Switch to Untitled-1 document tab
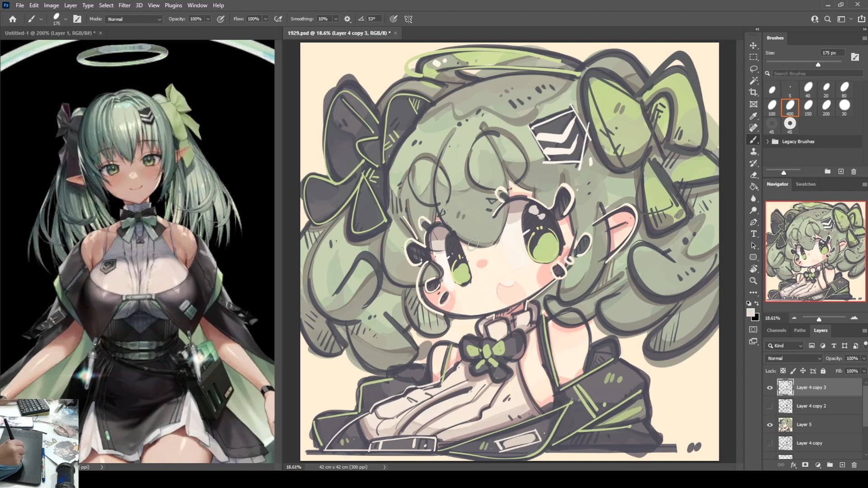 coord(50,33)
